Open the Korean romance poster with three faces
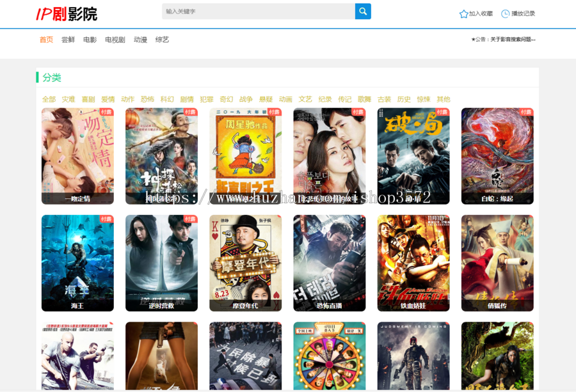 [x=330, y=156]
